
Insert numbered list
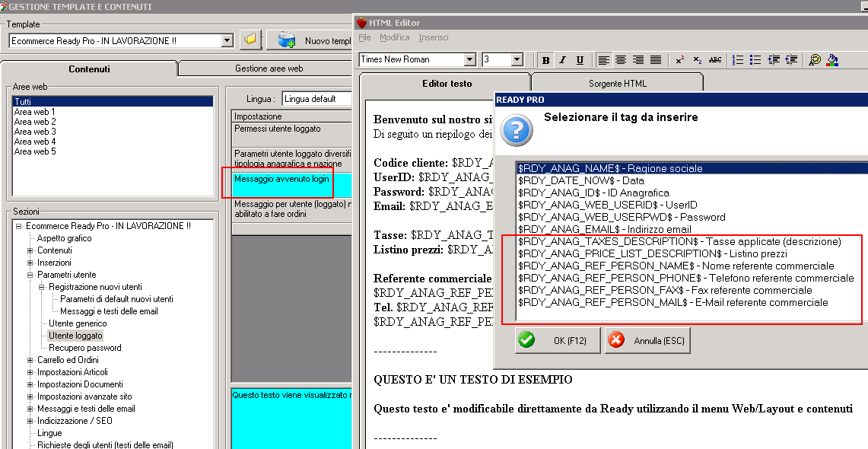pyautogui.click(x=738, y=60)
